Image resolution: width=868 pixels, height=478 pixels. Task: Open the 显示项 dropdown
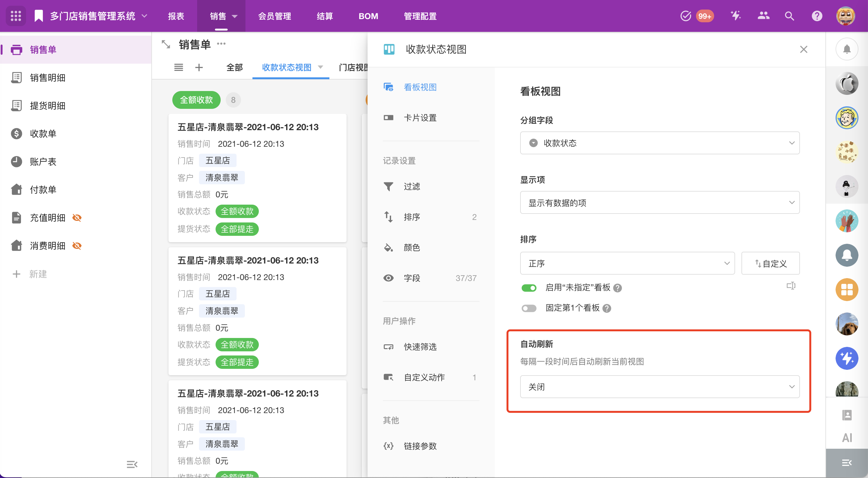(x=660, y=203)
